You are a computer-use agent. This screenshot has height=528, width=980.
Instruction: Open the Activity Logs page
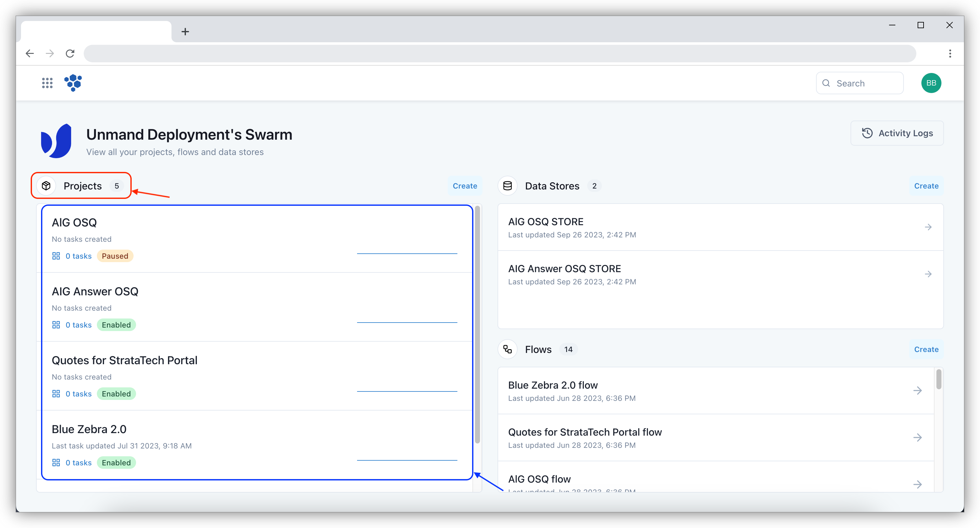coord(897,133)
